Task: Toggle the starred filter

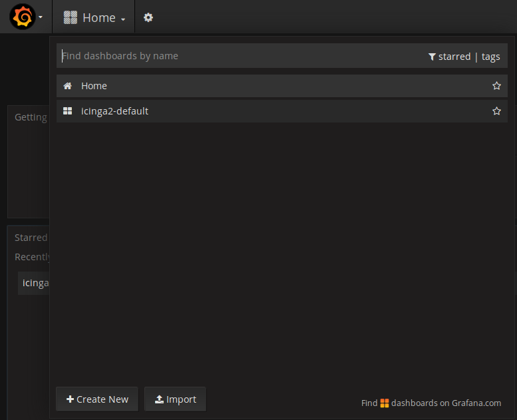Action: point(454,57)
